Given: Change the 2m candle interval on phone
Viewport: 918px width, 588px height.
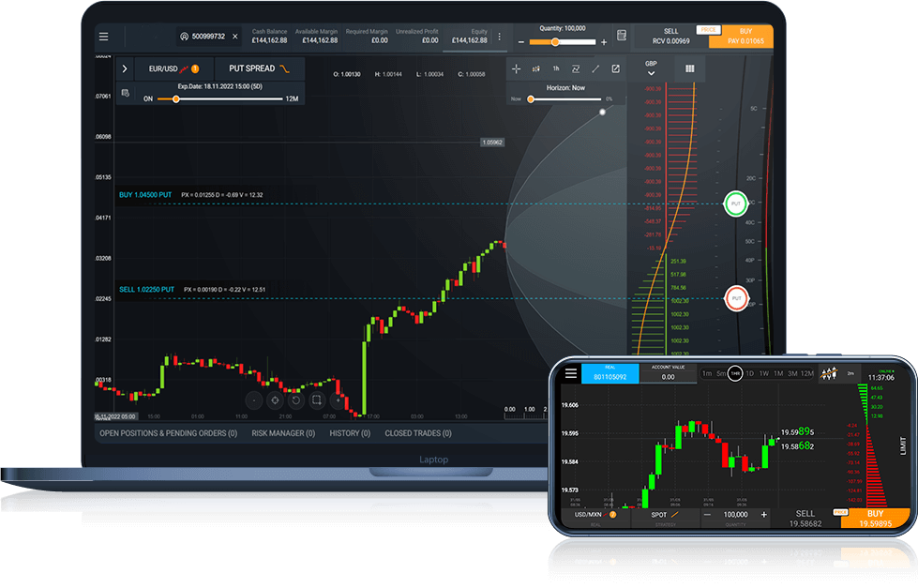Looking at the screenshot, I should [x=850, y=373].
